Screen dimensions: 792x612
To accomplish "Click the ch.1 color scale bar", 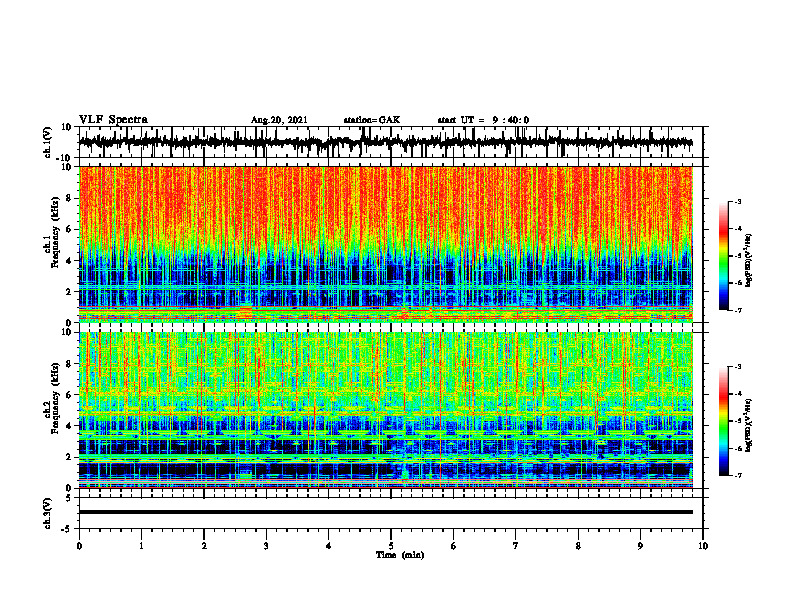I will [x=723, y=256].
